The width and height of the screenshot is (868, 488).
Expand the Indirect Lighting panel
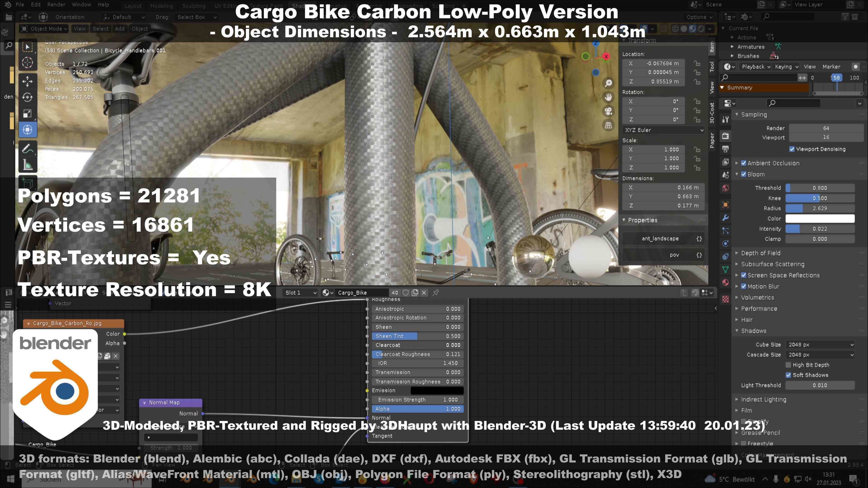(764, 400)
